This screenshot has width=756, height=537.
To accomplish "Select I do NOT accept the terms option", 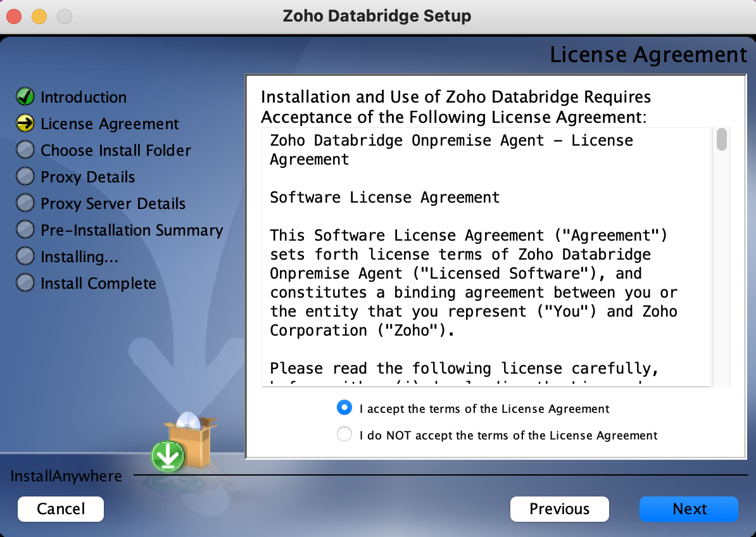I will click(x=344, y=434).
